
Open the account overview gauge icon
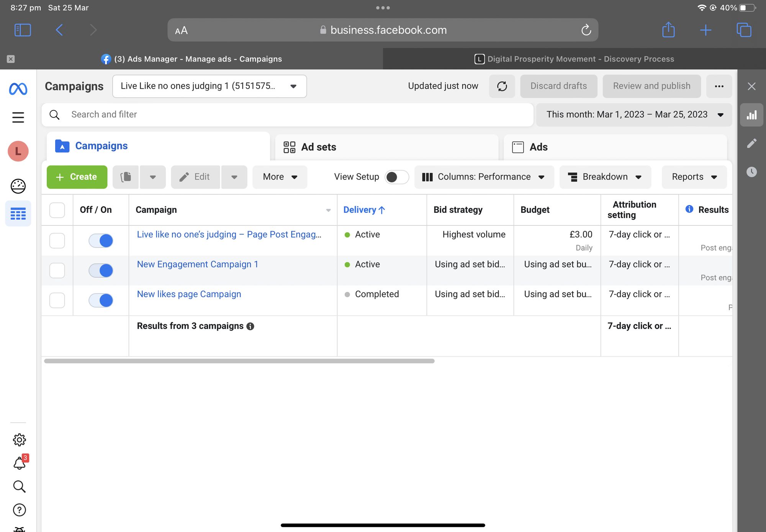(18, 186)
